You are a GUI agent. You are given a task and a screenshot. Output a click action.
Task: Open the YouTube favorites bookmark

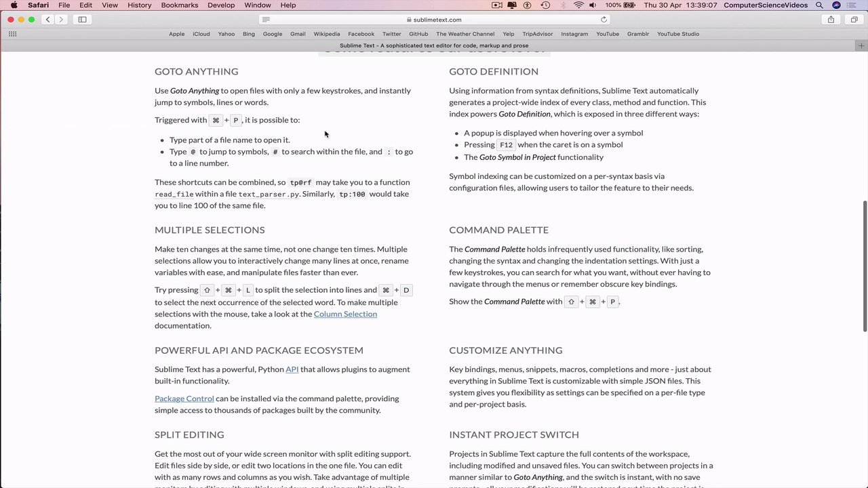click(608, 34)
